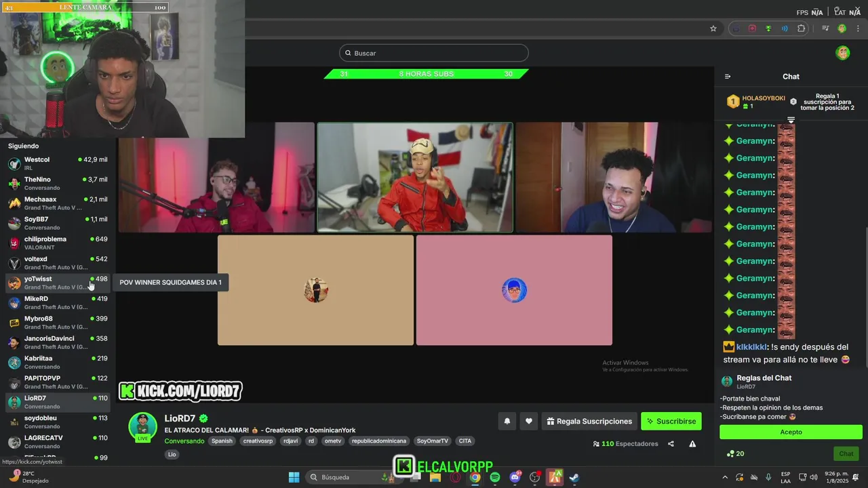The image size is (868, 488).
Task: Click the Lio tag
Action: tap(172, 454)
